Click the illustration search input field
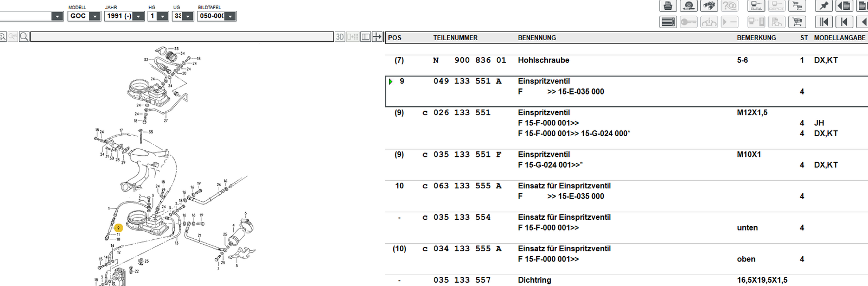Image resolution: width=868 pixels, height=286 pixels. (x=182, y=37)
